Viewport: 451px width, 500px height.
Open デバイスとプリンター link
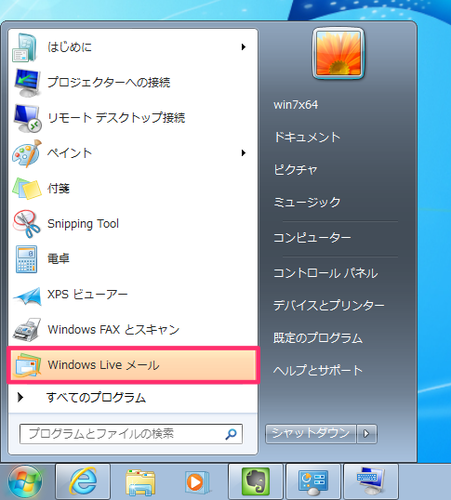point(329,305)
